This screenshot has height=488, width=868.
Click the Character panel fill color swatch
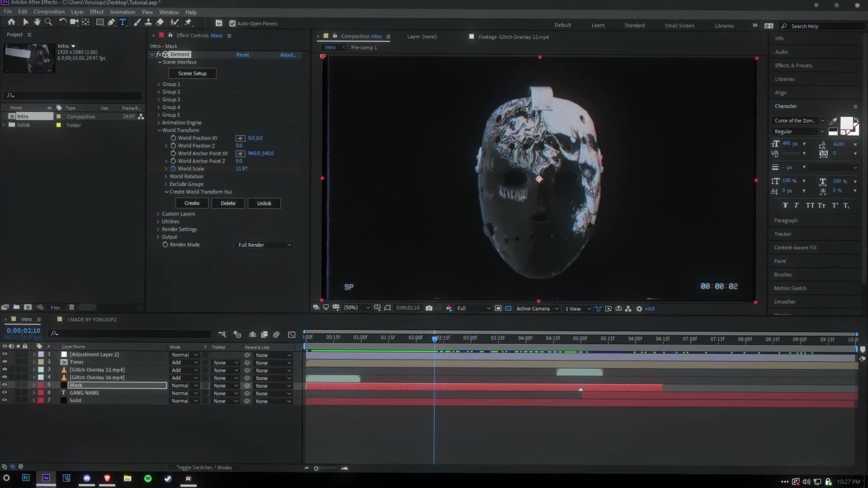[x=847, y=123]
